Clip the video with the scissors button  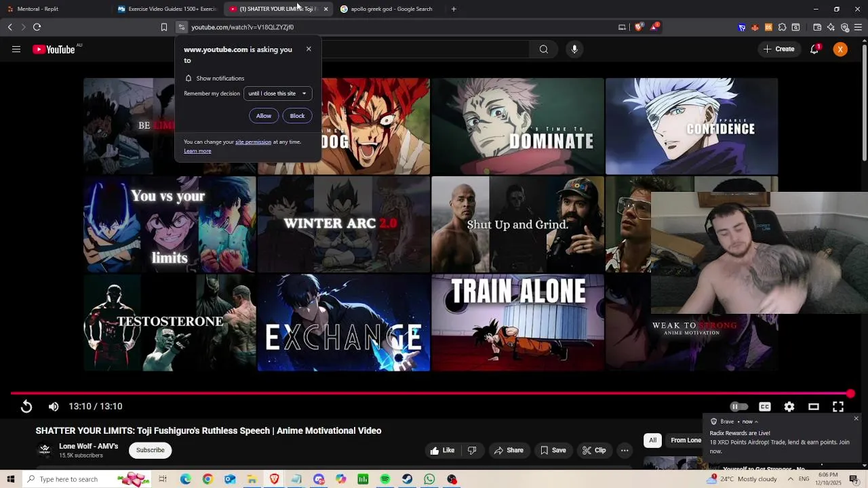pos(594,450)
